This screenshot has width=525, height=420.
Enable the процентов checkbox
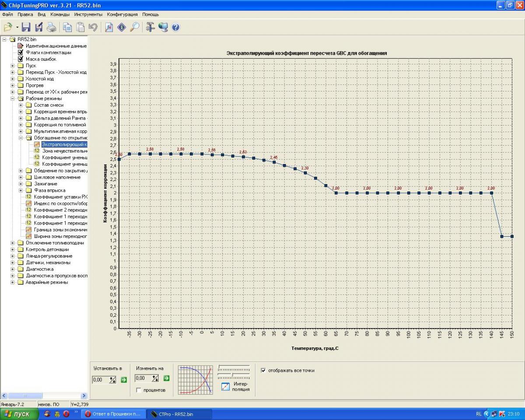click(x=139, y=390)
